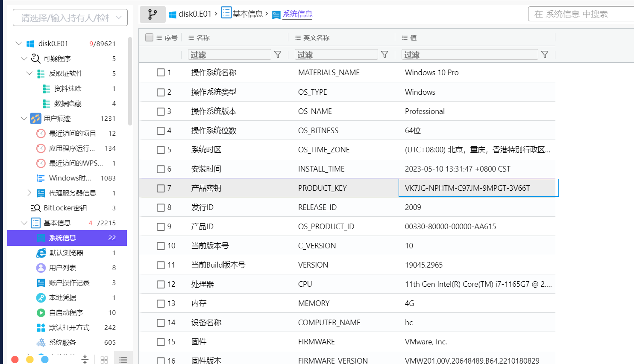Check the row 6 安装时间 checkbox
Viewport: 634px width, 364px height.
pyautogui.click(x=161, y=169)
